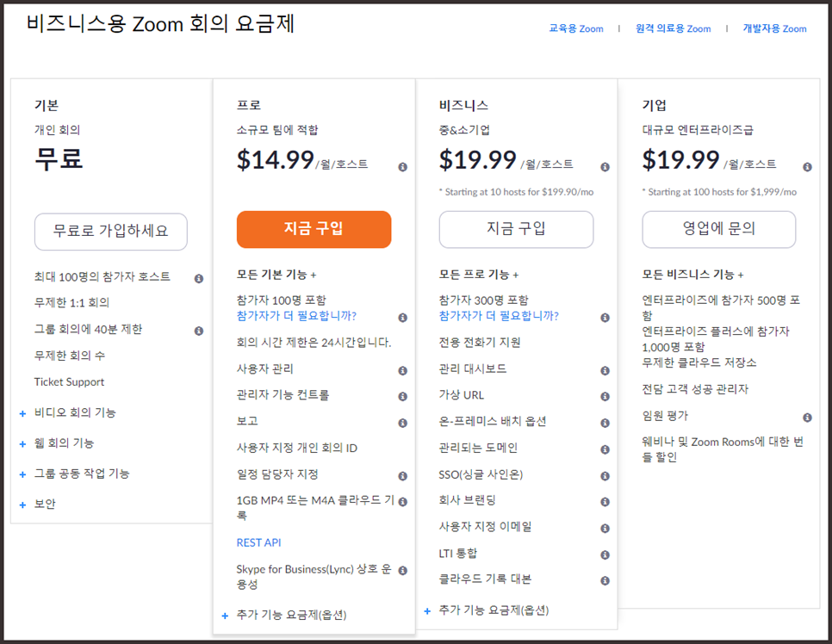Screen dimensions: 832x644
Task: Open REST API link
Action: pyautogui.click(x=259, y=542)
